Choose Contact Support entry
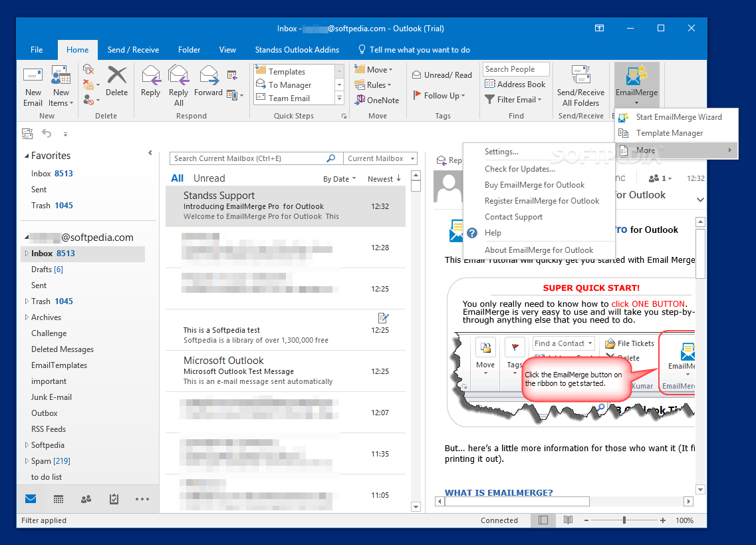Image resolution: width=756 pixels, height=545 pixels. pos(539,217)
